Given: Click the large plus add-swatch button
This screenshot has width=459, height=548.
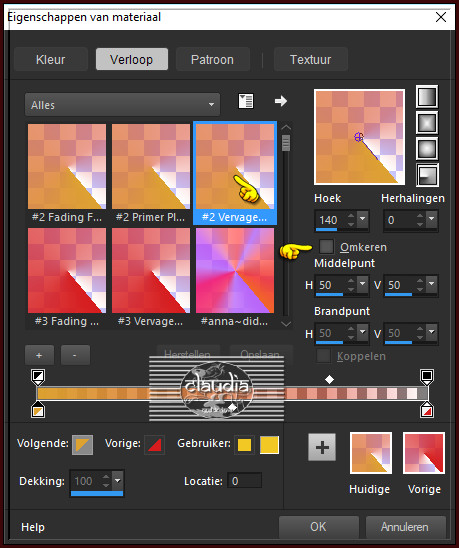Looking at the screenshot, I should click(322, 447).
